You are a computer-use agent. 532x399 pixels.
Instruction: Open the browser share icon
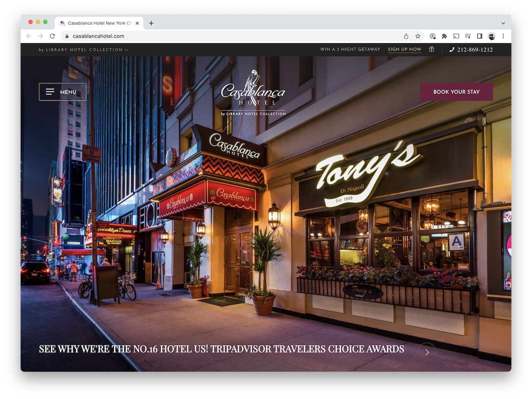click(x=406, y=36)
